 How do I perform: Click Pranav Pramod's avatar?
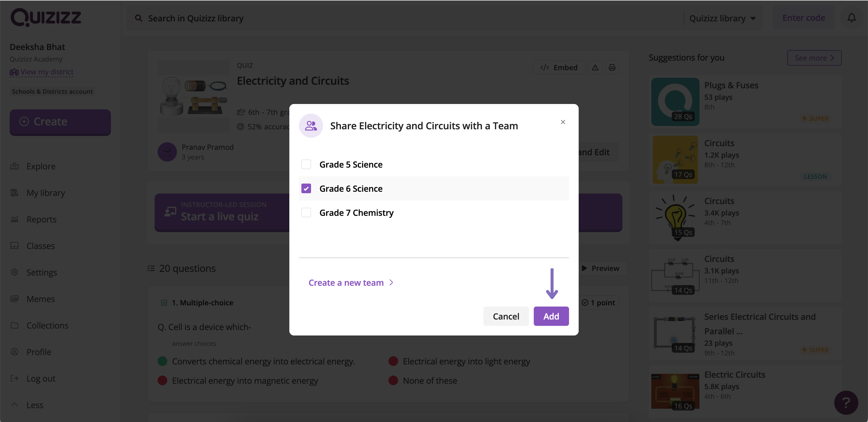pyautogui.click(x=167, y=152)
